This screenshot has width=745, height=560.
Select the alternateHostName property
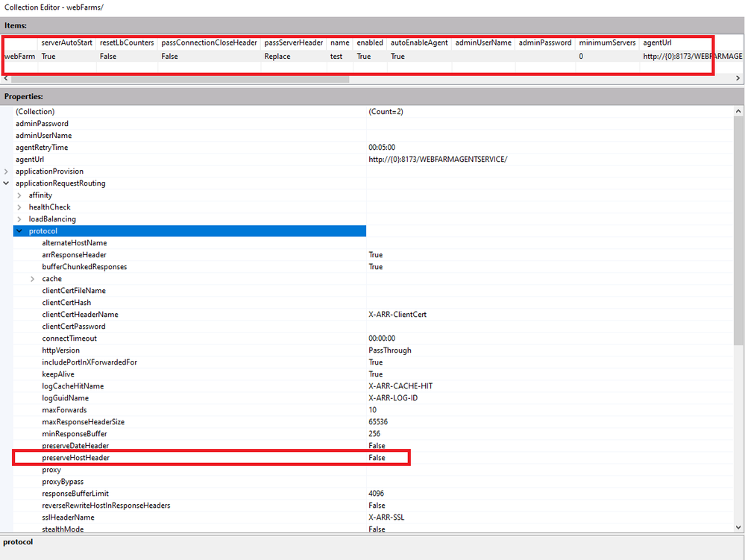point(74,242)
